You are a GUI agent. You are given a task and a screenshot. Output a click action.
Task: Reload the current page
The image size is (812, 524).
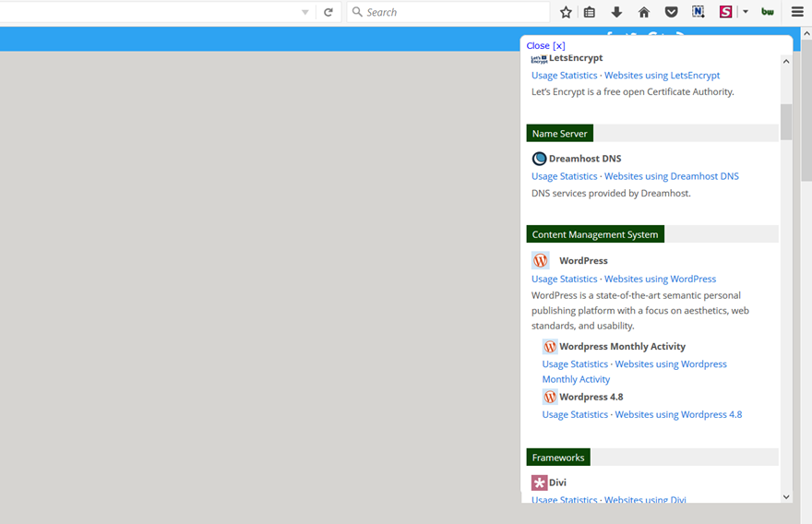coord(328,12)
